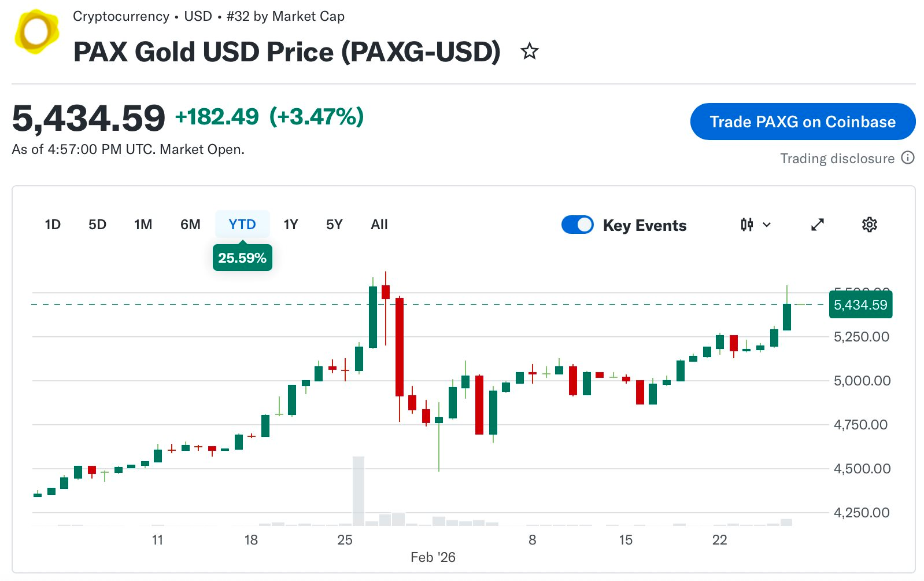
Task: View the 5Y price chart
Action: [x=334, y=225]
